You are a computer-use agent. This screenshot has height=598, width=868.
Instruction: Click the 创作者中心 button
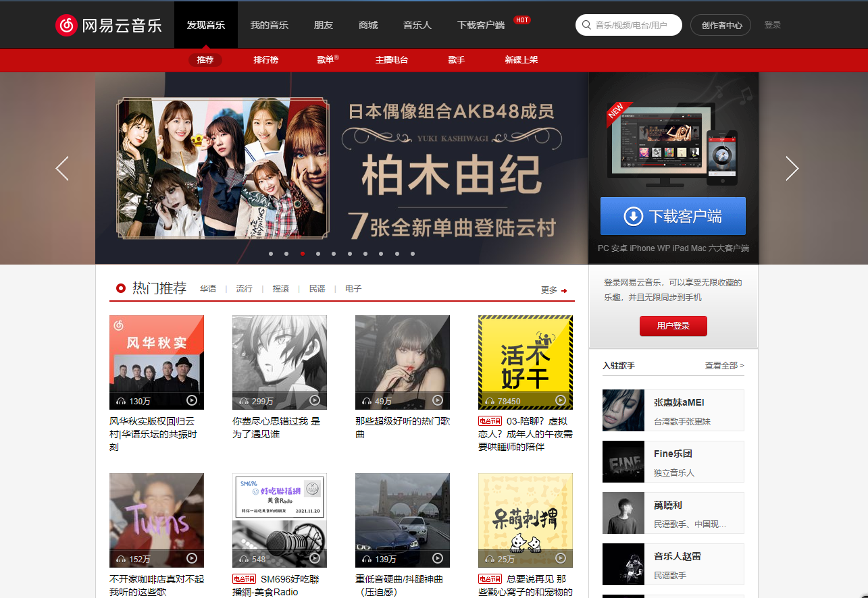[721, 25]
